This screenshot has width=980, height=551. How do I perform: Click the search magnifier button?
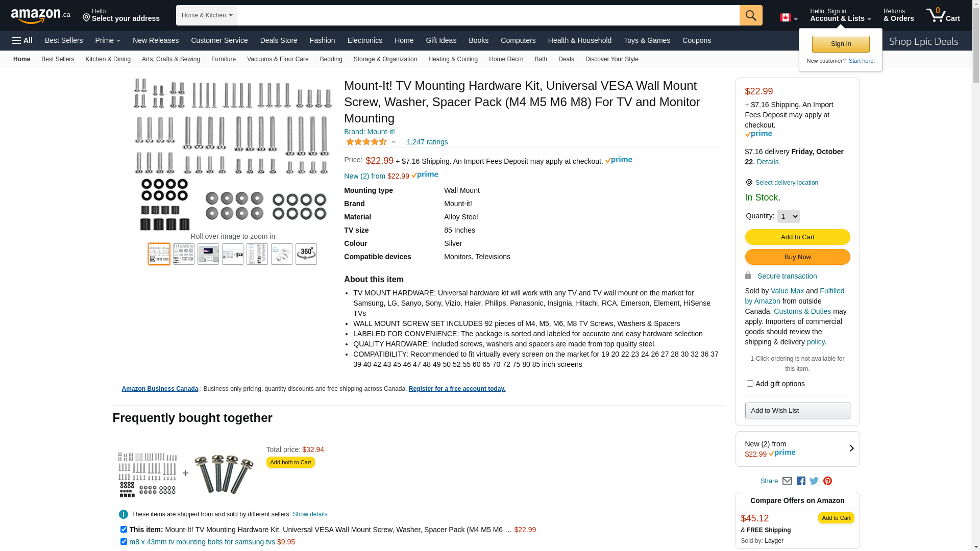tap(750, 15)
